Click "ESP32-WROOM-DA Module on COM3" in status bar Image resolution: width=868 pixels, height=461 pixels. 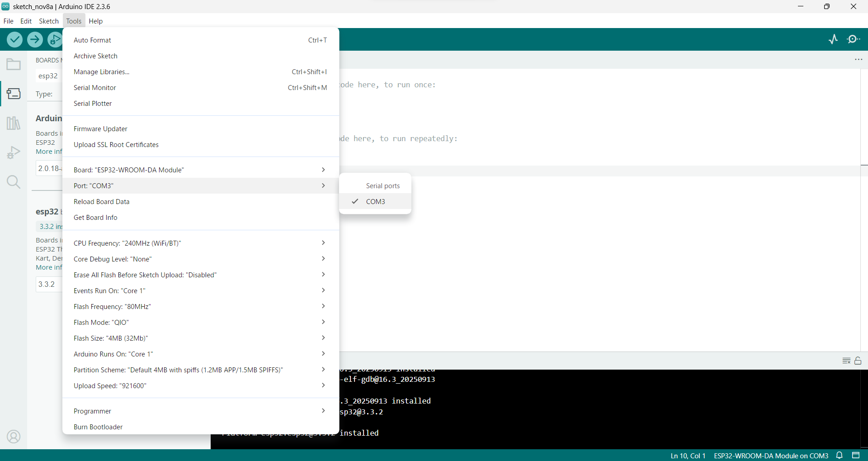(771, 456)
